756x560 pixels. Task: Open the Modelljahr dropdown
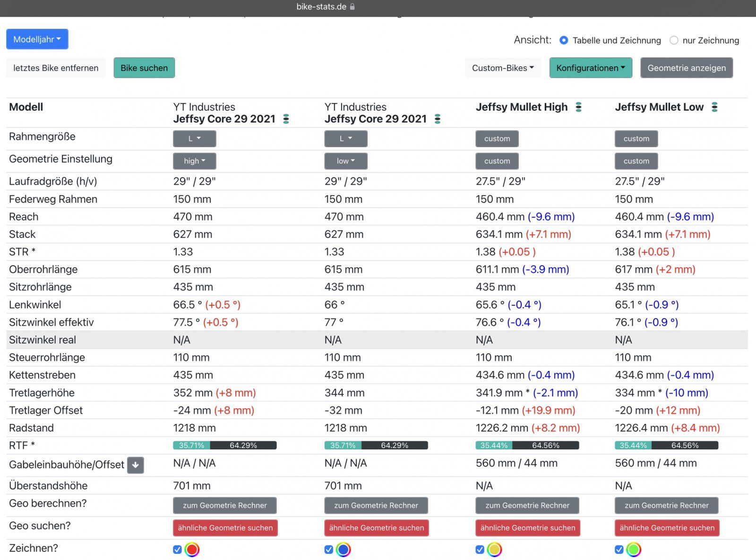37,39
